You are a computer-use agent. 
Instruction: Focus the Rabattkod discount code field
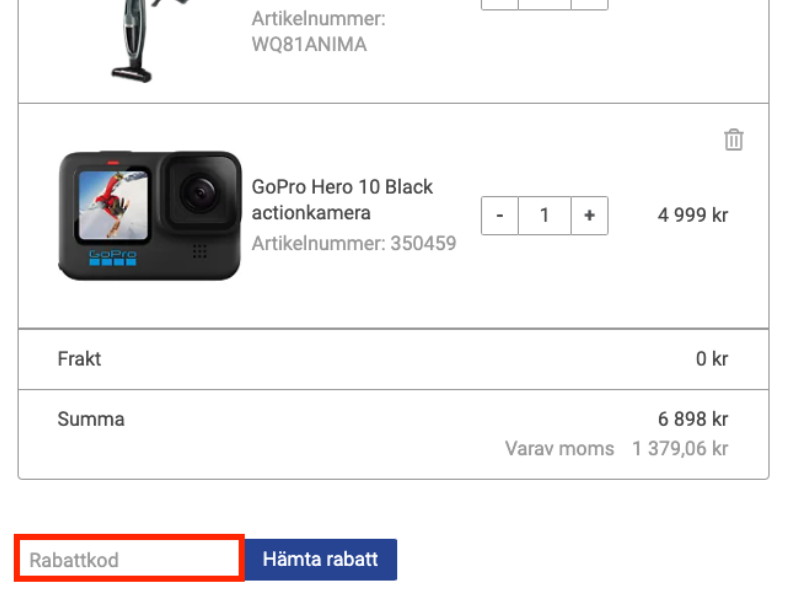coord(129,559)
